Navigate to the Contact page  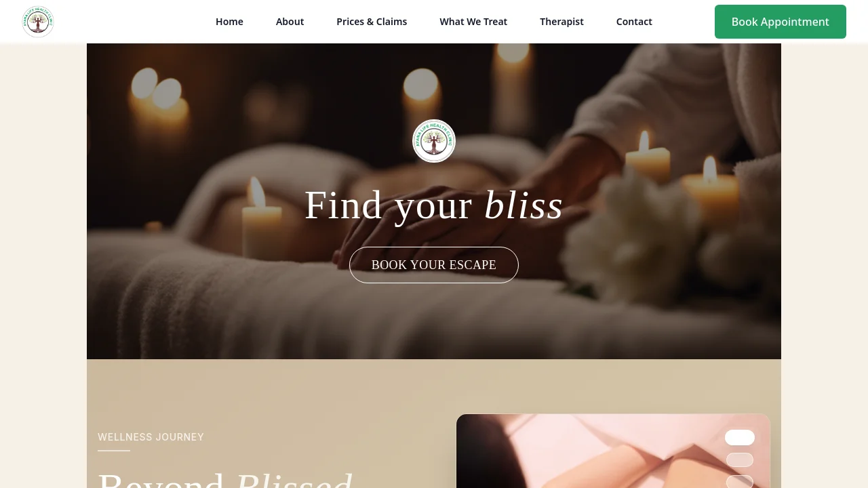[634, 22]
